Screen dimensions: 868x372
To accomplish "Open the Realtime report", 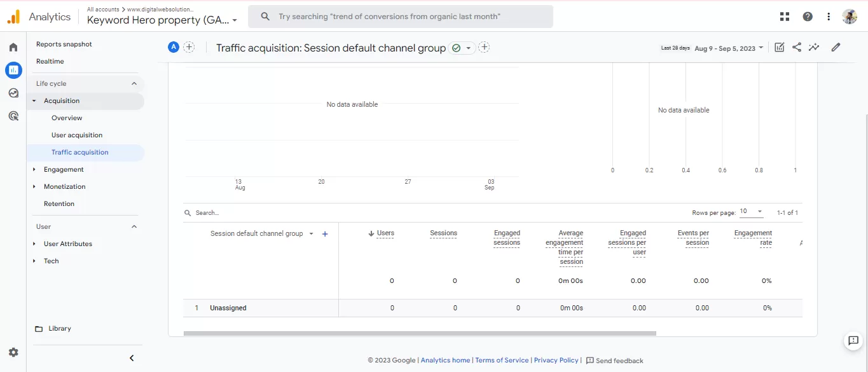I will tap(50, 61).
